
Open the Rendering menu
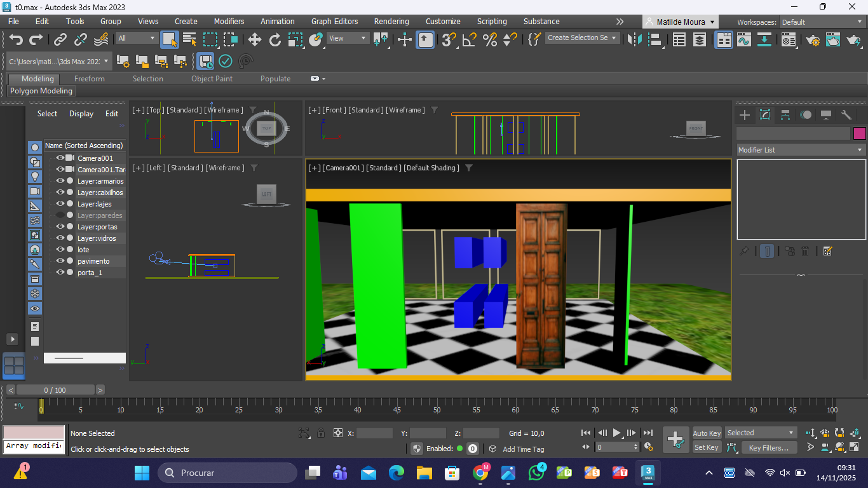point(391,22)
